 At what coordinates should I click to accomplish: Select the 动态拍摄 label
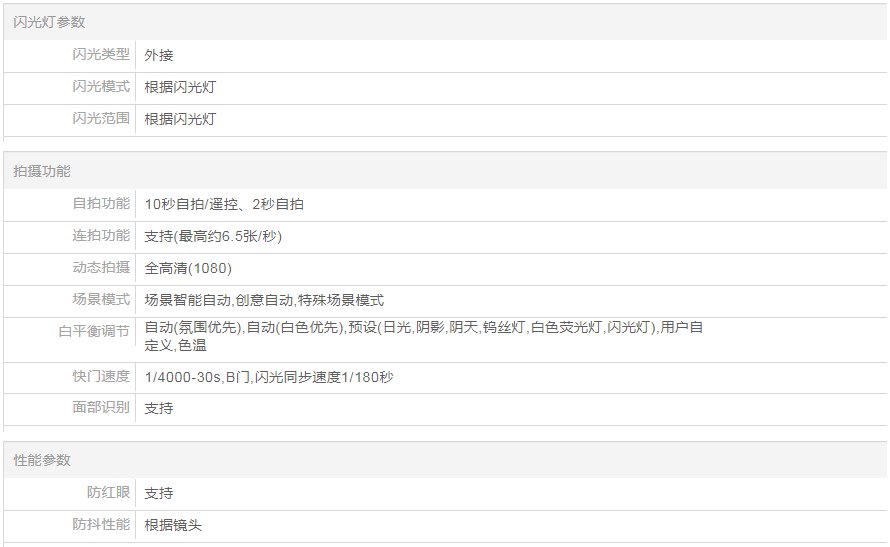click(100, 268)
